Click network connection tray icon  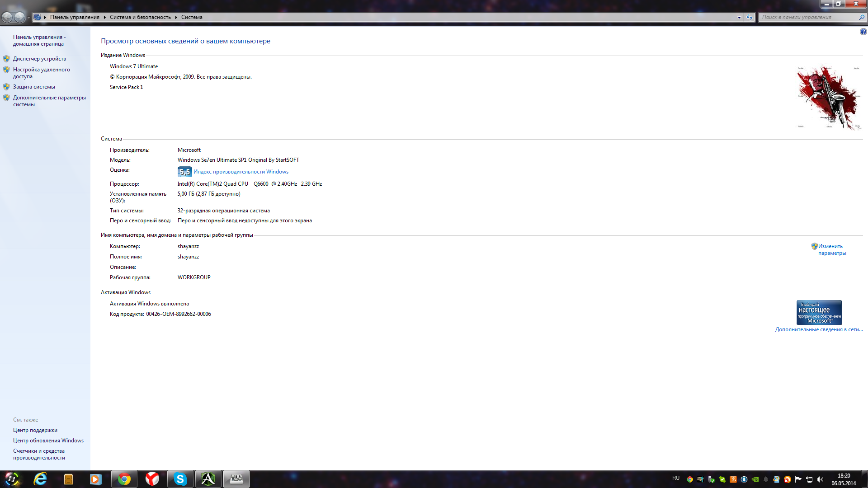pos(809,479)
